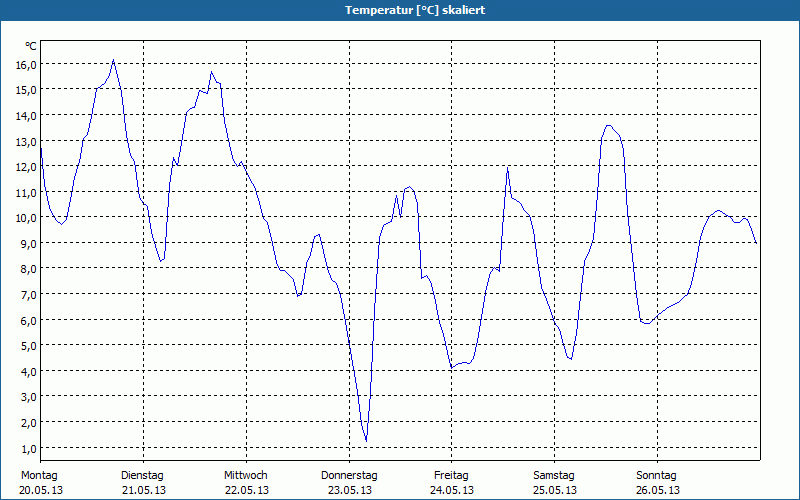Click the Samstag day label
The width and height of the screenshot is (800, 500).
tap(554, 476)
